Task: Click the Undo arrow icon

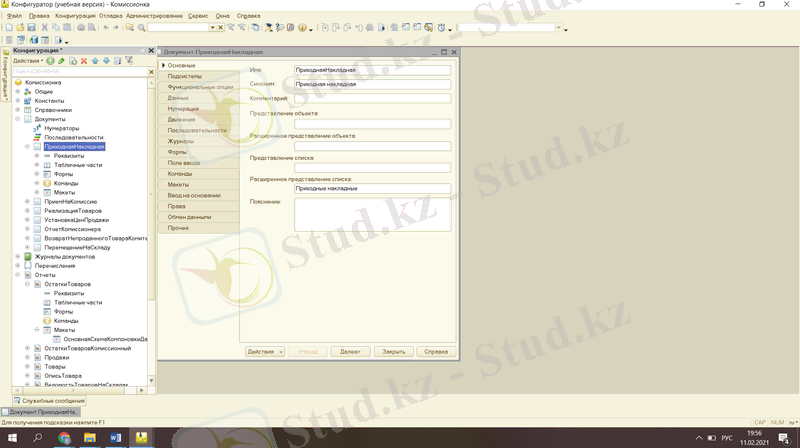Action: (x=106, y=28)
